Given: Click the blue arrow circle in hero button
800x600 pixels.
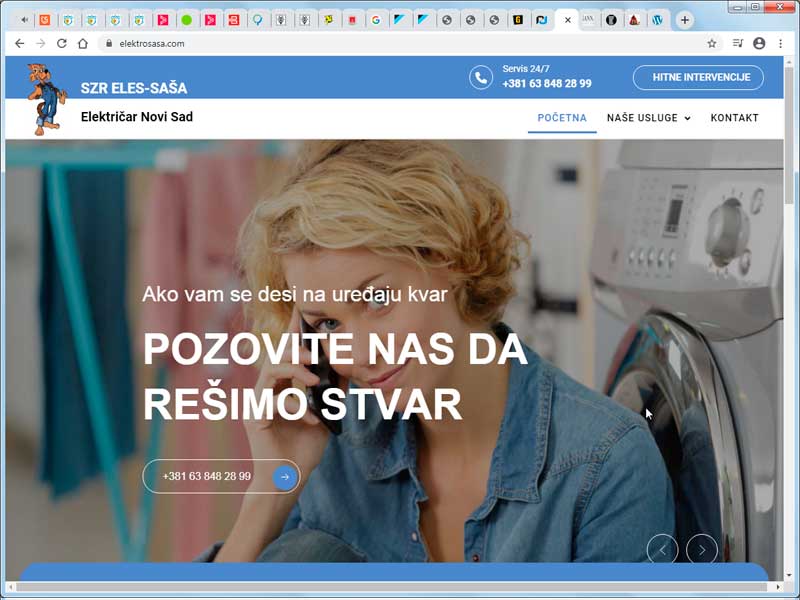Looking at the screenshot, I should click(x=285, y=477).
